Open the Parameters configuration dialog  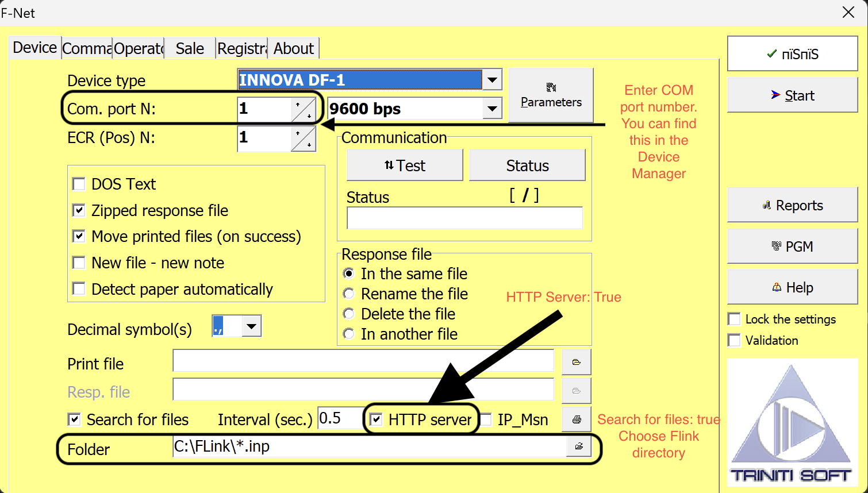tap(550, 95)
